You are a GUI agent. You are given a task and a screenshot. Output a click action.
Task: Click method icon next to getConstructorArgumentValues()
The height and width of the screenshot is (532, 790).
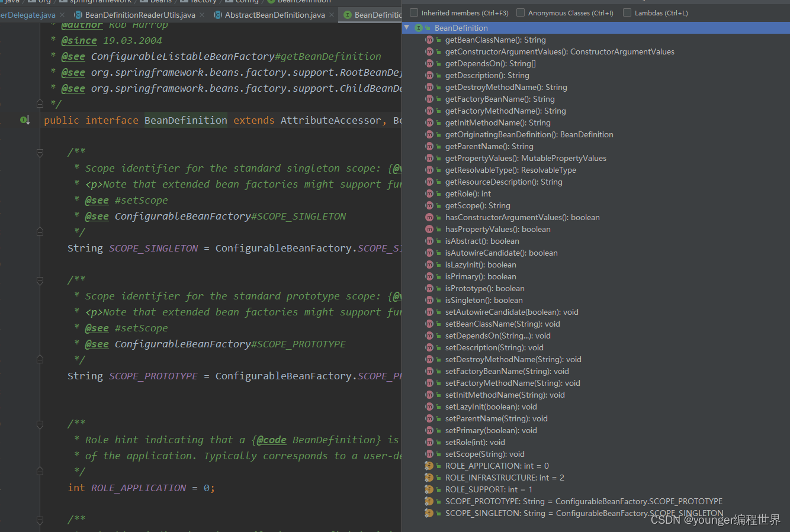pyautogui.click(x=429, y=51)
